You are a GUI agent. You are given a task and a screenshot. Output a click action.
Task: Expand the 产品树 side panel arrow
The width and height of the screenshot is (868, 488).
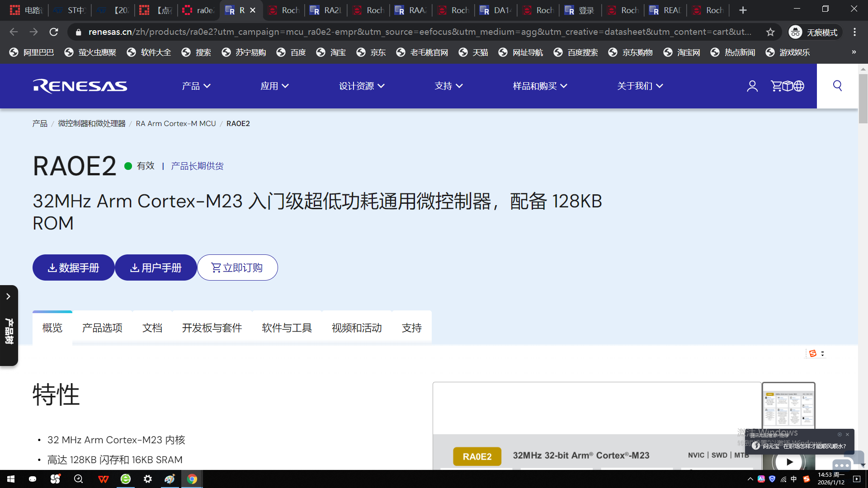click(8, 296)
